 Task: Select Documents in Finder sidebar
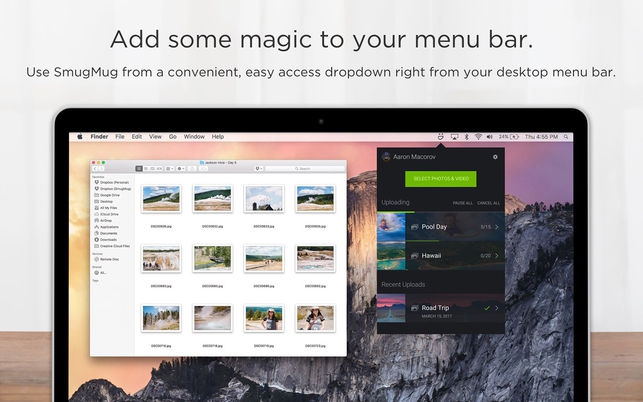click(106, 233)
